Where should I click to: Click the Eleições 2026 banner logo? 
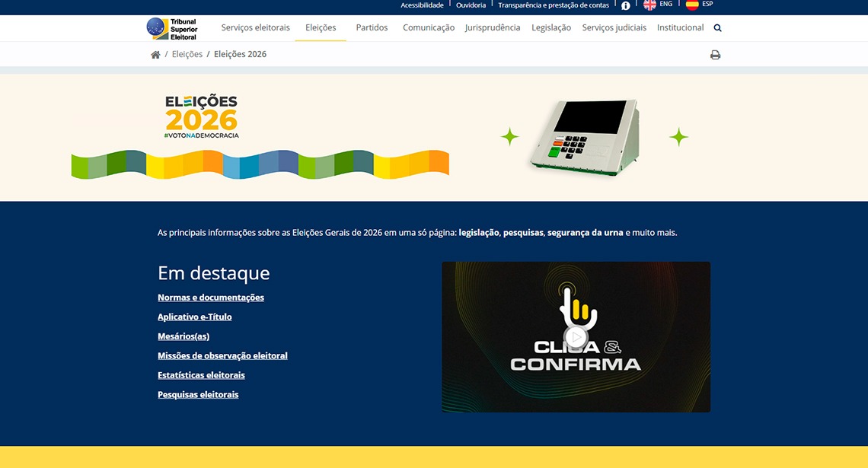202,116
